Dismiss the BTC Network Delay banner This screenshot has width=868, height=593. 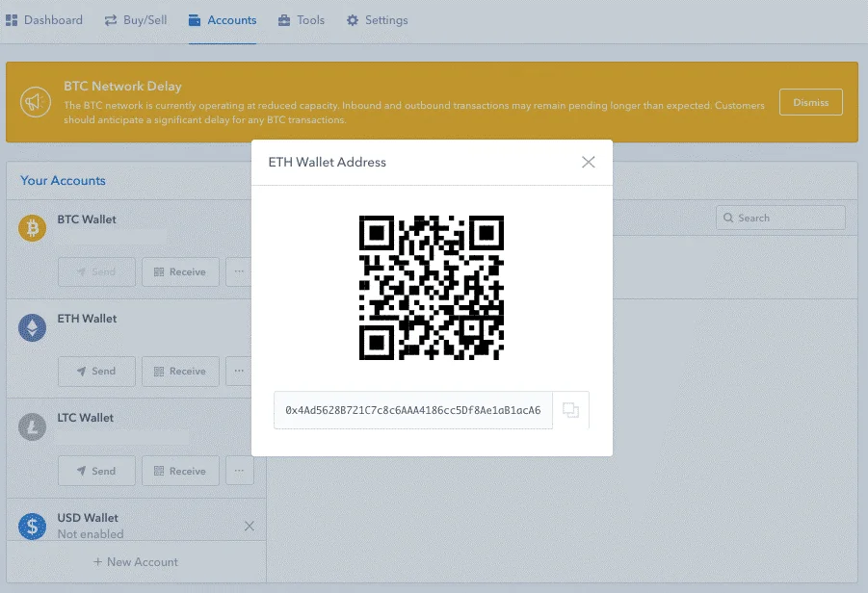tap(810, 102)
